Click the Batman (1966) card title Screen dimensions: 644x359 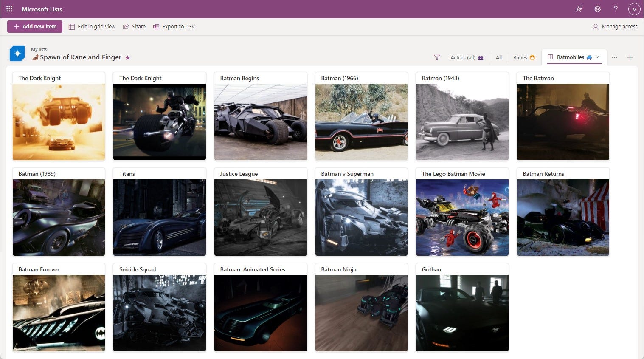click(340, 78)
